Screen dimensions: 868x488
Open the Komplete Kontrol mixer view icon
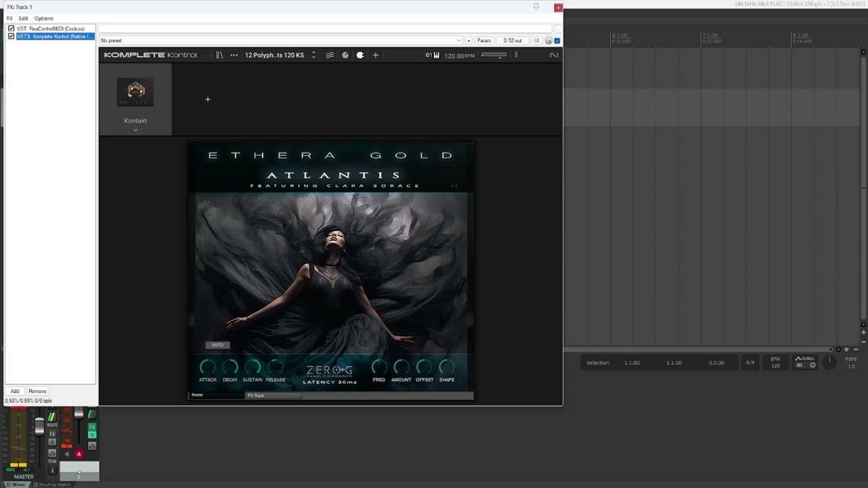[330, 55]
